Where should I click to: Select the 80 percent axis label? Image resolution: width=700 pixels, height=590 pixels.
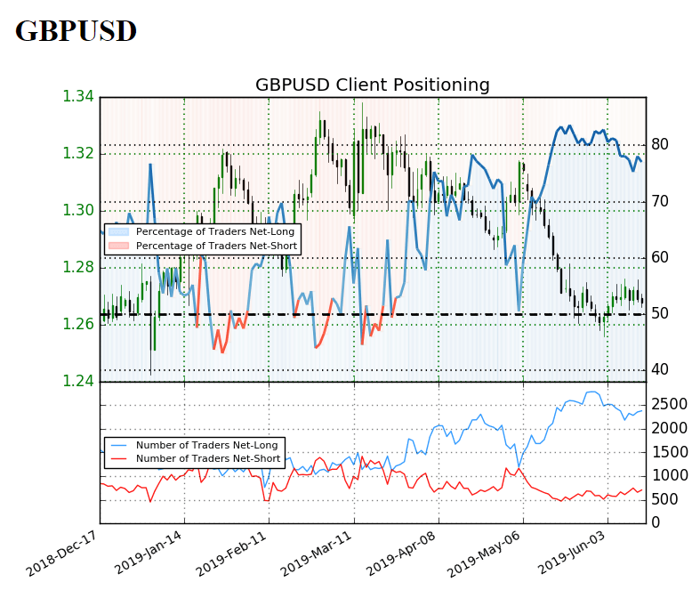coord(659,144)
